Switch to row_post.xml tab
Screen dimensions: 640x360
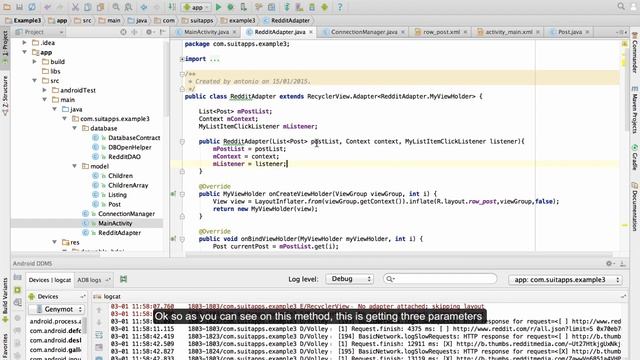(441, 32)
